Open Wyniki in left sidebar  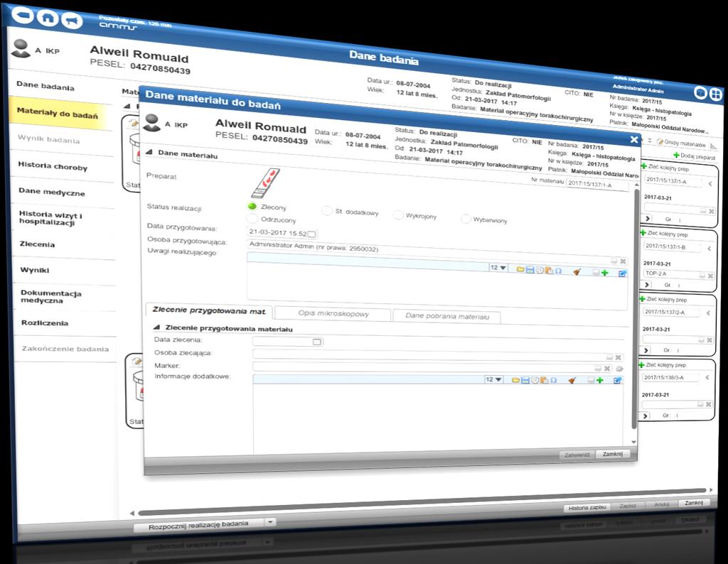(x=35, y=270)
